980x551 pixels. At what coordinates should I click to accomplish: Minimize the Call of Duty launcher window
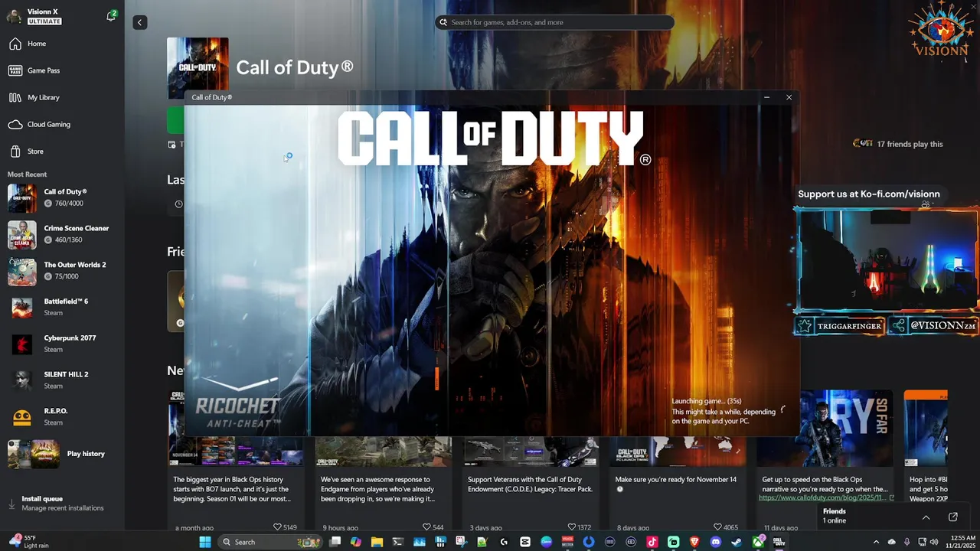point(766,97)
